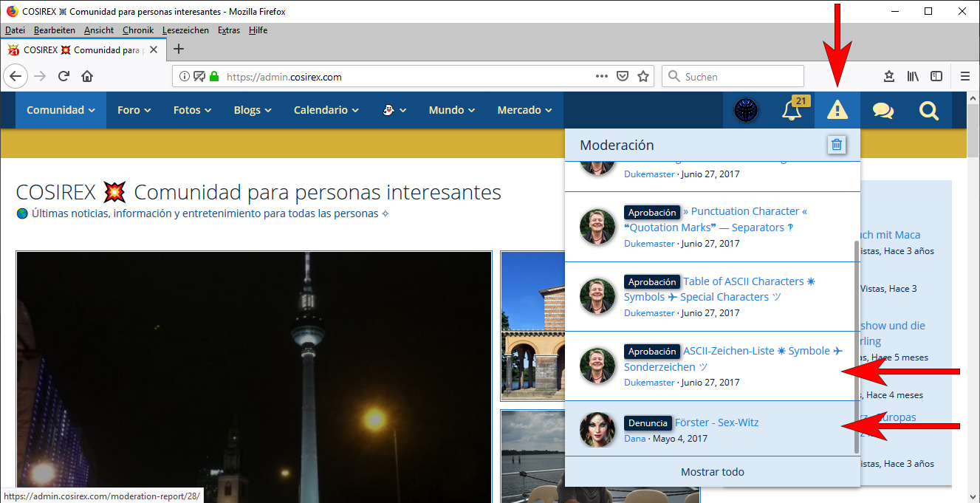Reload the current page
This screenshot has height=503, width=980.
[x=64, y=76]
